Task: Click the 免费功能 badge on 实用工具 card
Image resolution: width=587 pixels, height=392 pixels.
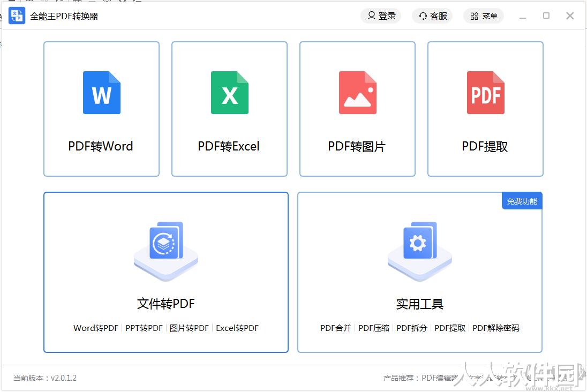Action: pyautogui.click(x=522, y=201)
